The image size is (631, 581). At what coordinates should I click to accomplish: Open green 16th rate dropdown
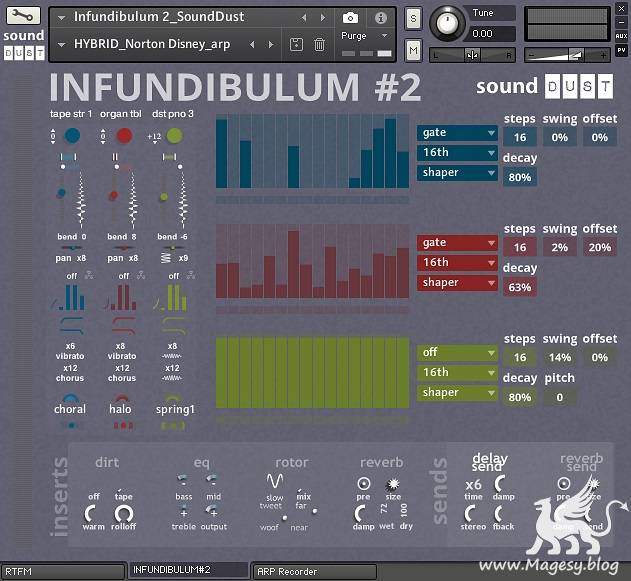pos(457,372)
